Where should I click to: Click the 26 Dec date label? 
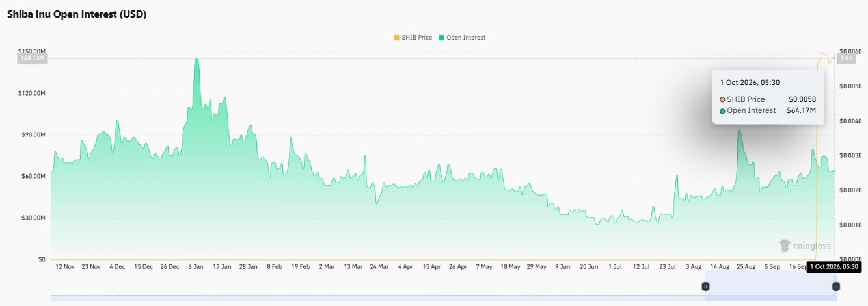click(x=169, y=266)
